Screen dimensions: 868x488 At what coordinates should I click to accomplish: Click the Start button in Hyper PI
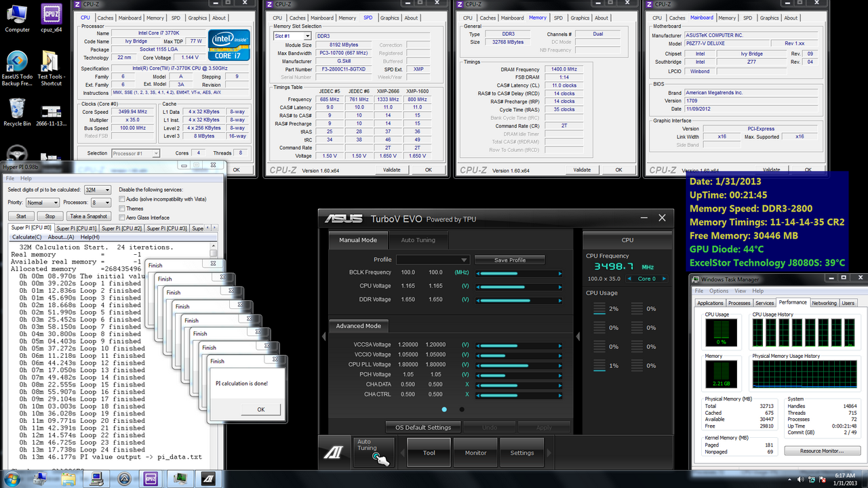[21, 216]
